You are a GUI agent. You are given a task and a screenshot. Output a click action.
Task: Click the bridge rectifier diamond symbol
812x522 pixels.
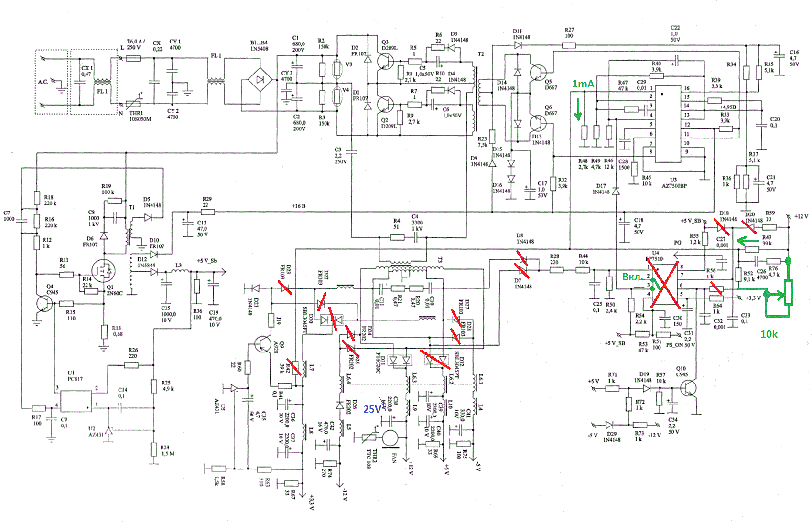coord(260,80)
